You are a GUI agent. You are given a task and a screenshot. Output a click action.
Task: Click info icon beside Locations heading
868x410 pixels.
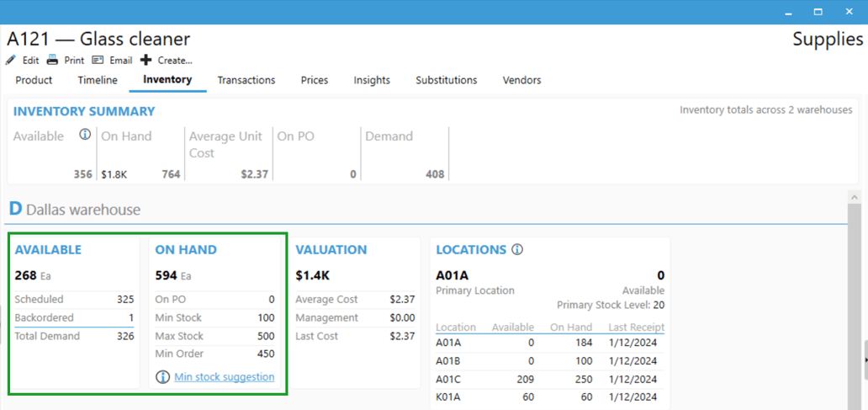[517, 250]
